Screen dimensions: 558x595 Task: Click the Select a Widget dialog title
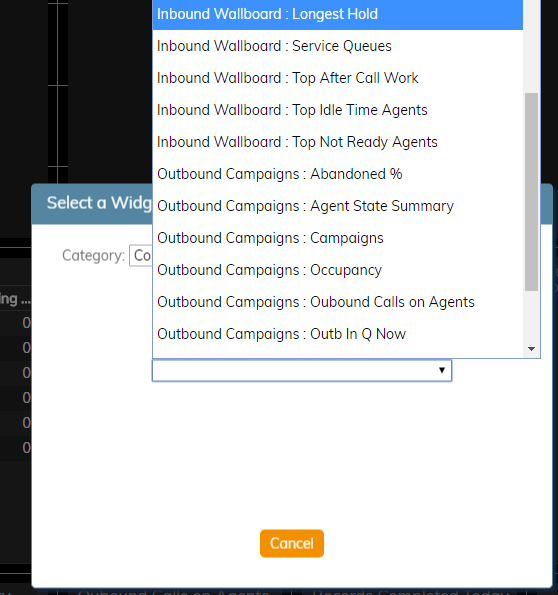tap(99, 203)
